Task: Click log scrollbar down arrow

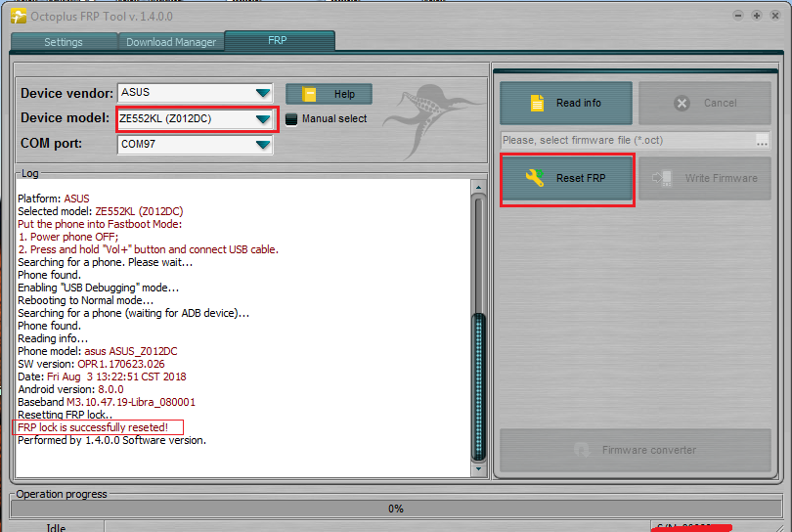Action: coord(478,468)
